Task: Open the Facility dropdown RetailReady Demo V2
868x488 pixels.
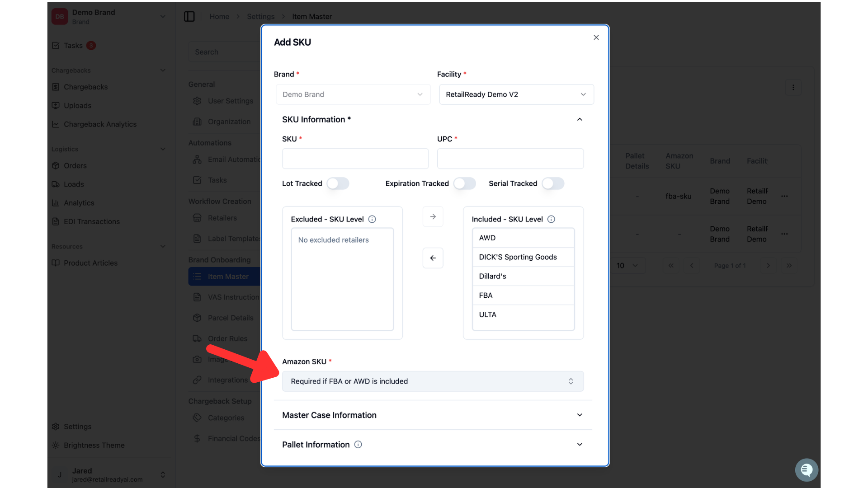Action: [516, 94]
